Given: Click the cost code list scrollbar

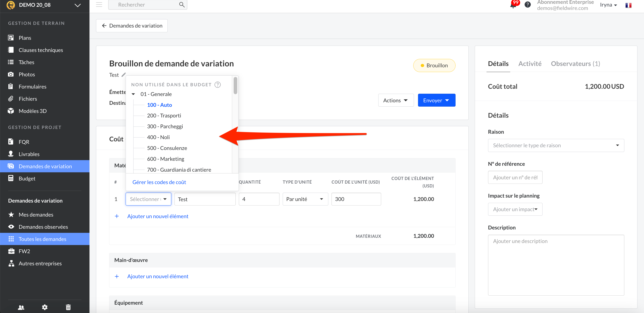Looking at the screenshot, I should (x=235, y=86).
